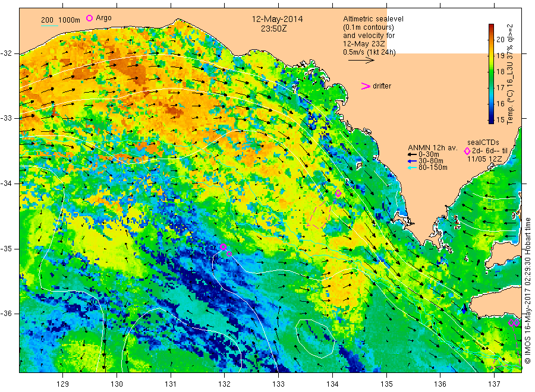Click the 129 longitude axis label

(63, 384)
